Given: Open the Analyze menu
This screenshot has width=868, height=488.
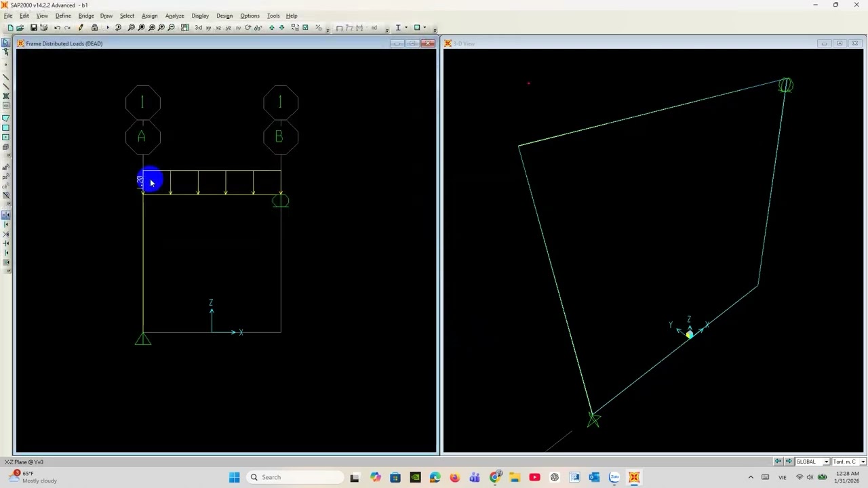Looking at the screenshot, I should (174, 16).
